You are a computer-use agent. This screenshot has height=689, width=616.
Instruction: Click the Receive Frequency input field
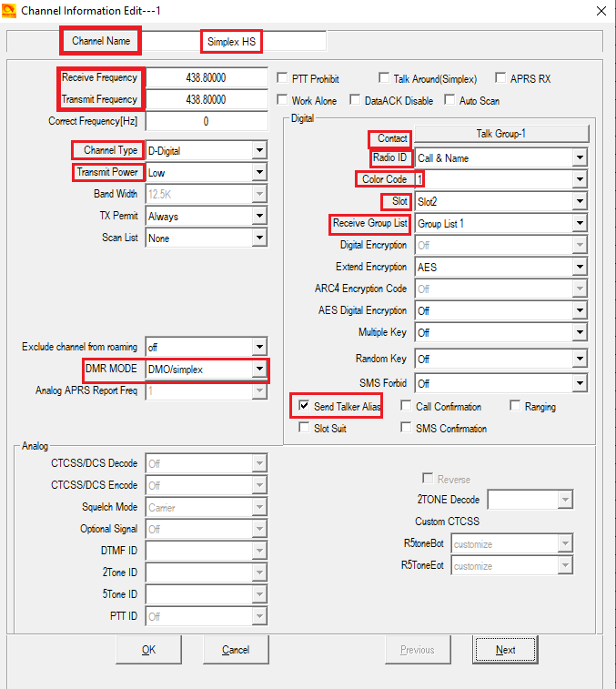click(x=206, y=77)
